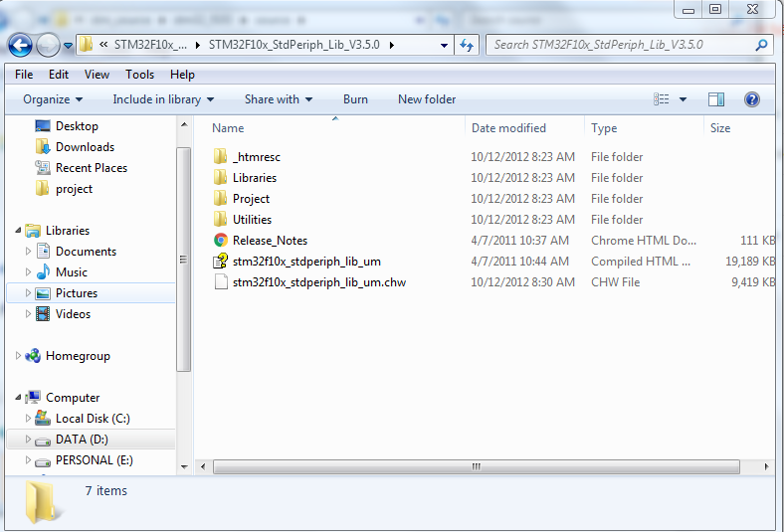
Task: Expand the Pictures library node
Action: click(28, 293)
